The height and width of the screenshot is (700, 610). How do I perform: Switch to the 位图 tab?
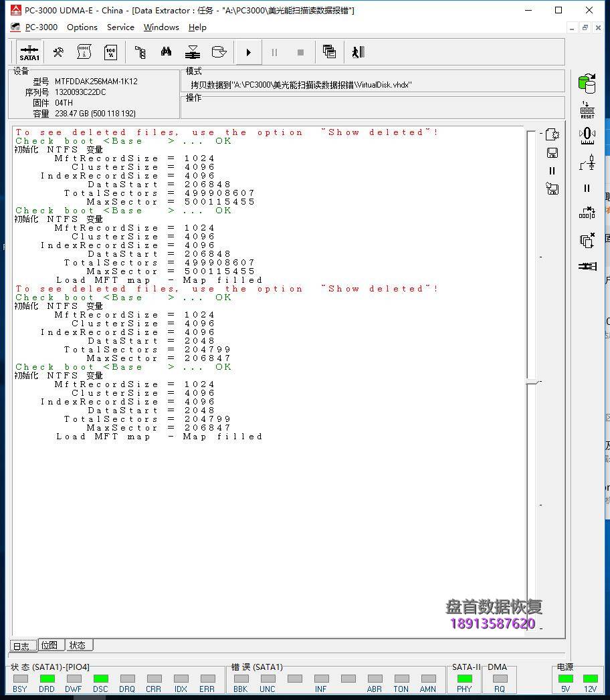(x=50, y=645)
